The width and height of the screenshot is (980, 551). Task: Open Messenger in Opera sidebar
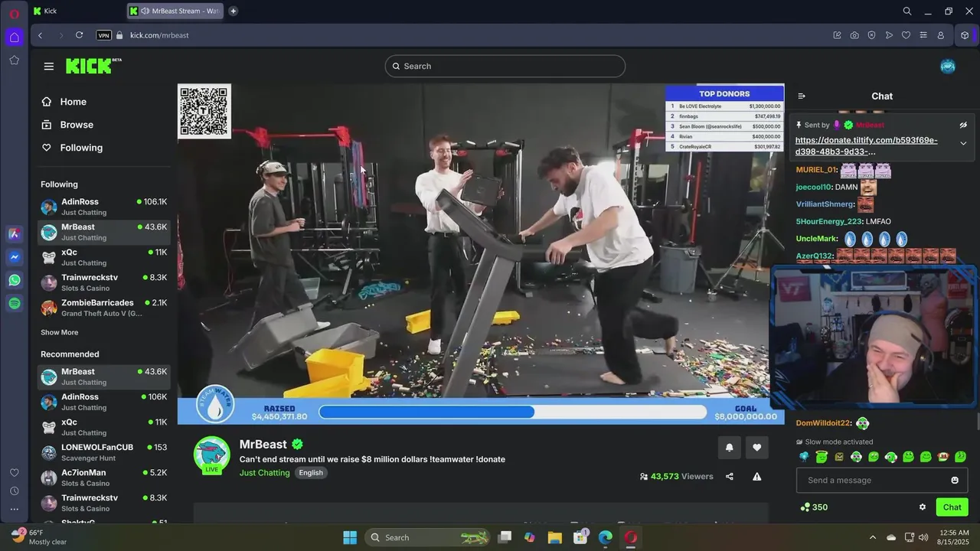pos(14,257)
